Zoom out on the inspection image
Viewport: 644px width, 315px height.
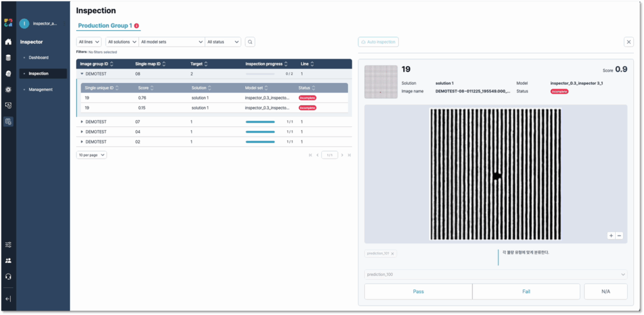click(619, 236)
